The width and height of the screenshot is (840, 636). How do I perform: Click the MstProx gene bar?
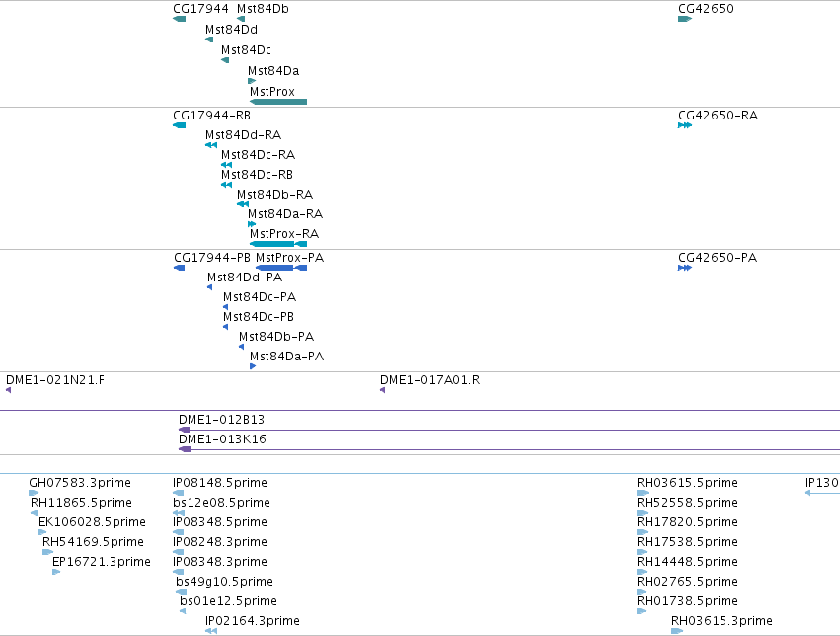pos(278,102)
